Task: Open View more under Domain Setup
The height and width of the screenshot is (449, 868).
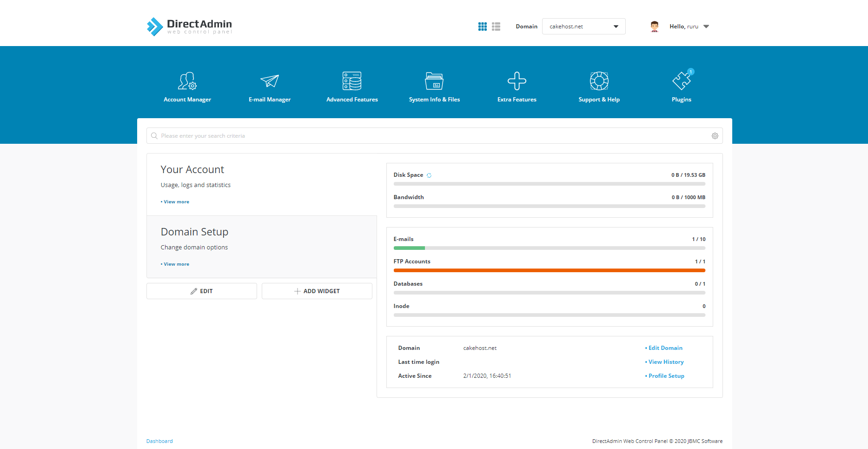Action: point(175,264)
